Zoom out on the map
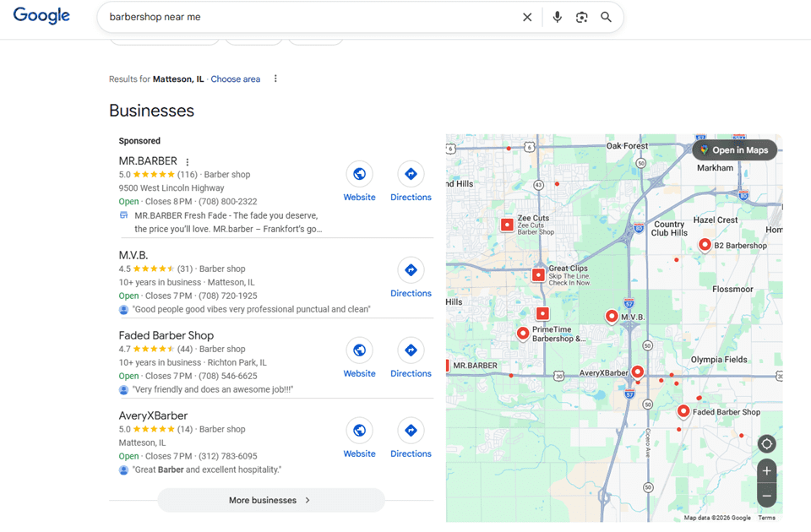This screenshot has width=811, height=532. click(766, 496)
